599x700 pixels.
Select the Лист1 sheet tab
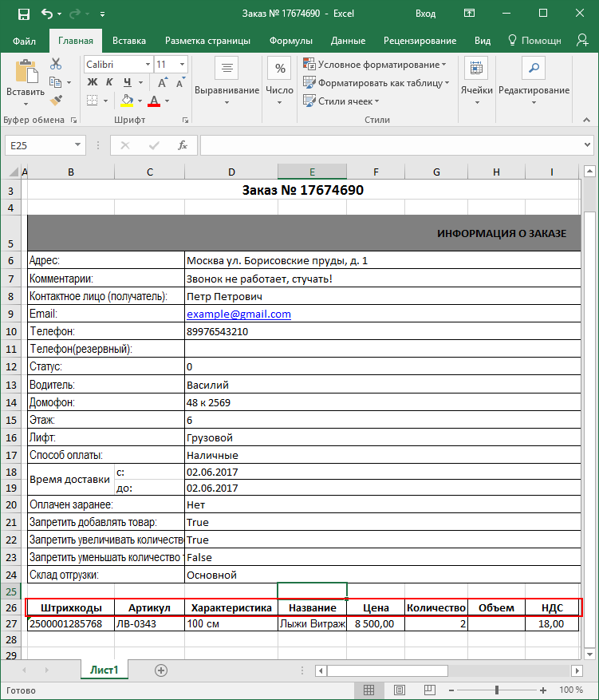tap(104, 670)
